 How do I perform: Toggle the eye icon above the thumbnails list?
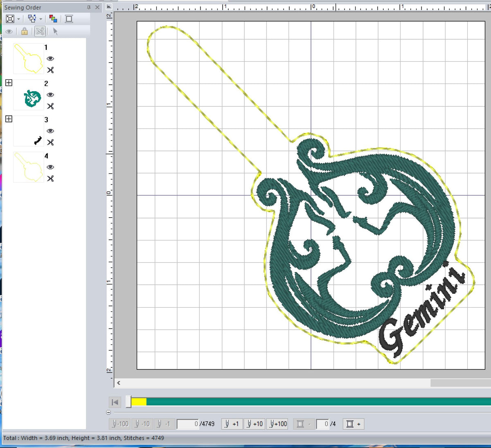coord(9,32)
